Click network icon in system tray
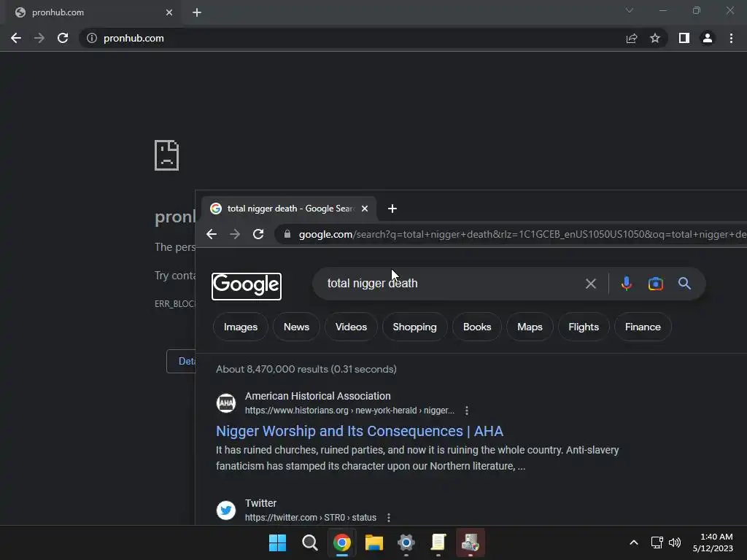 pos(657,542)
